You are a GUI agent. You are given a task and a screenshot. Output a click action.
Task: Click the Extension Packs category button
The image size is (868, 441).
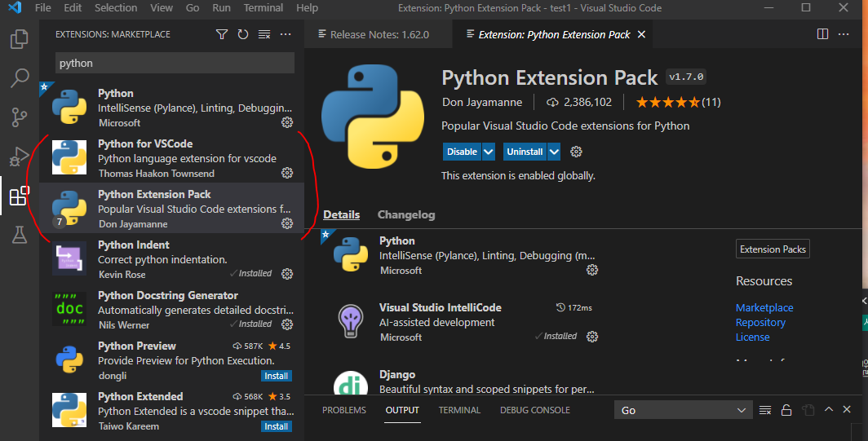773,249
